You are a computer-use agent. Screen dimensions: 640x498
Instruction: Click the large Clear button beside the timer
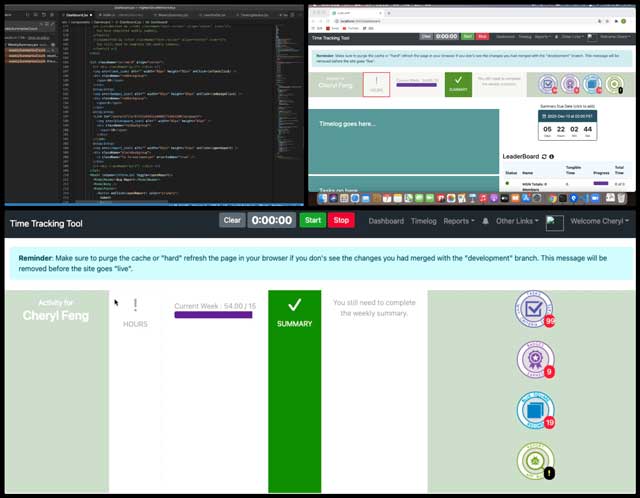click(x=232, y=221)
